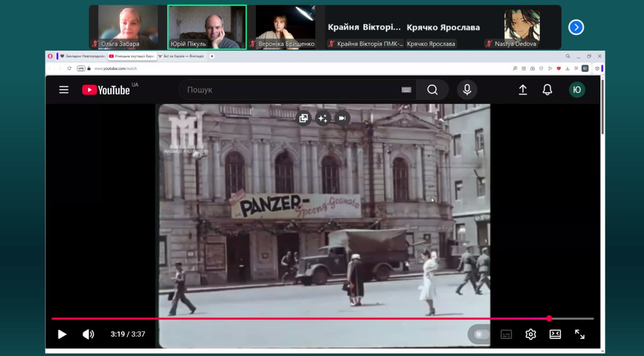Open the YouTube hamburger guide menu

coord(64,90)
